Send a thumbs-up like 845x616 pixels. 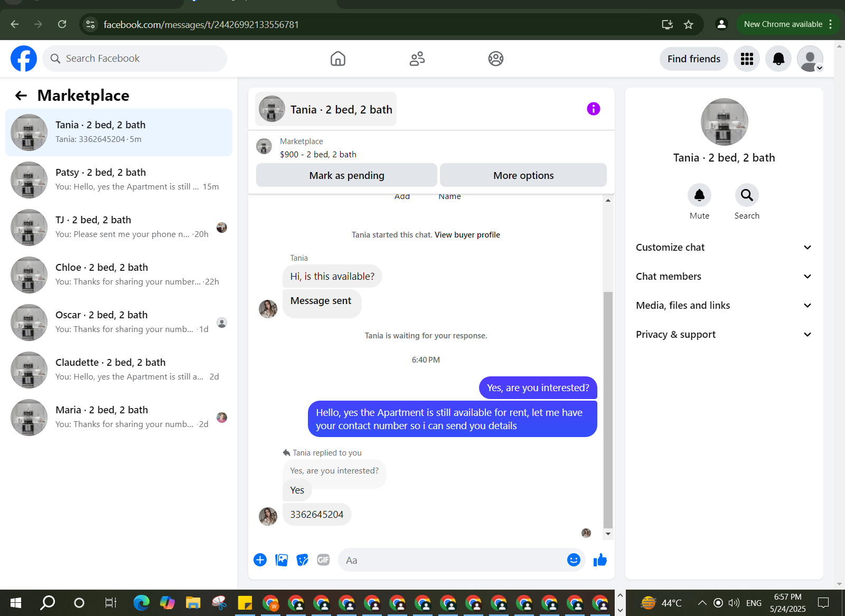(600, 560)
